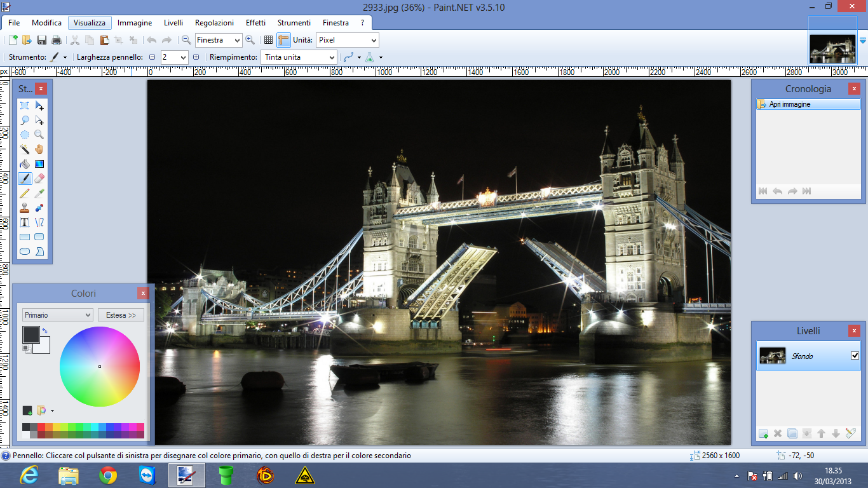Screen dimensions: 868x488
Task: Select the Color Picker eyedropper tool
Action: (39, 193)
